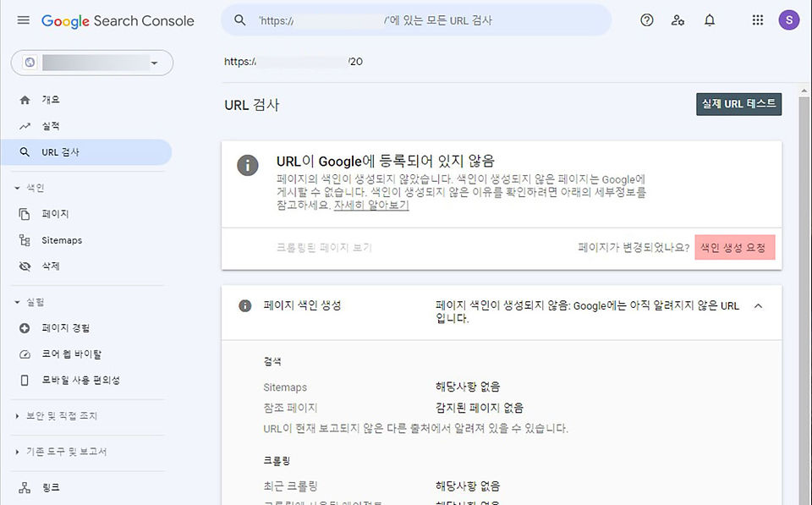812x505 pixels.
Task: Click the pages icon beside 페이지
Action: pyautogui.click(x=25, y=214)
